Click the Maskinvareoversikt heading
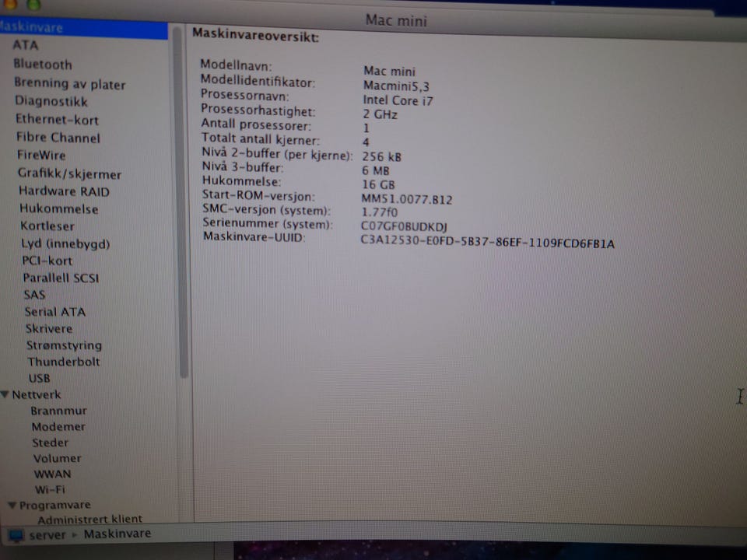This screenshot has width=747, height=560. [x=256, y=34]
